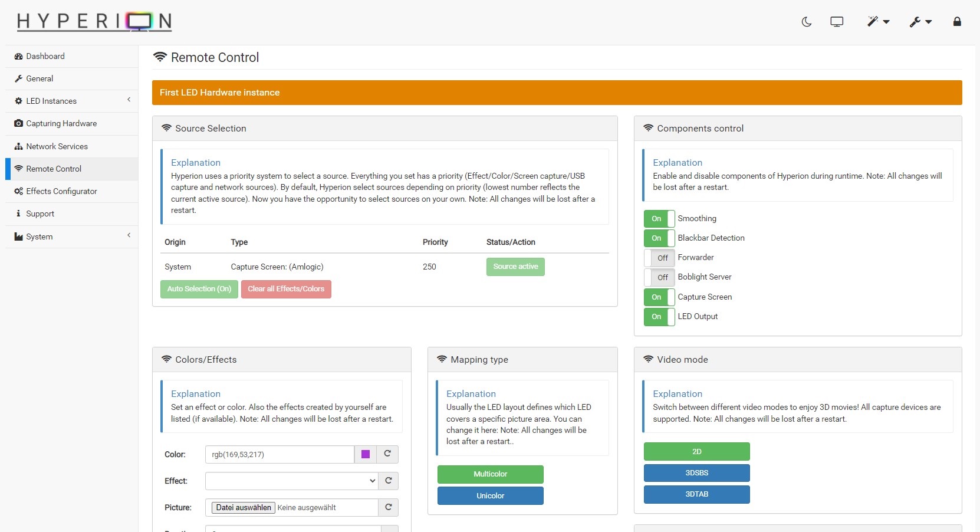
Task: Select the 3DSBS video mode
Action: (696, 473)
